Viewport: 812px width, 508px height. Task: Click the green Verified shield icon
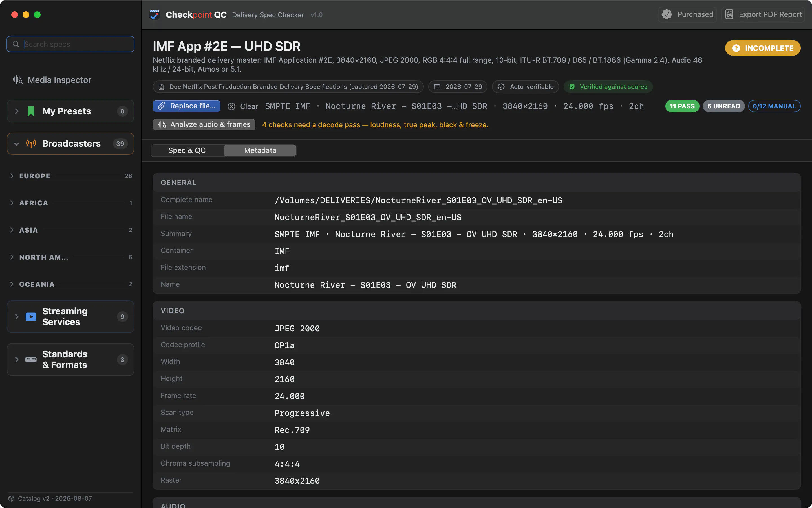tap(572, 87)
